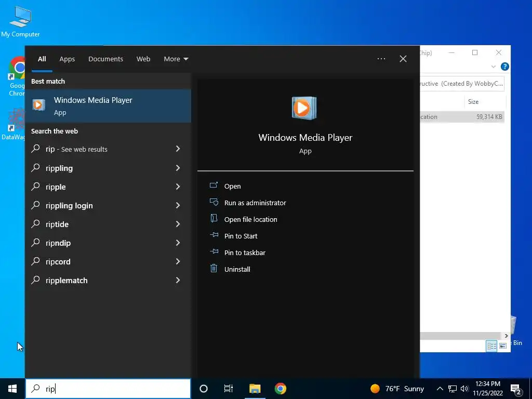Choose Open for Windows Media Player

(232, 186)
